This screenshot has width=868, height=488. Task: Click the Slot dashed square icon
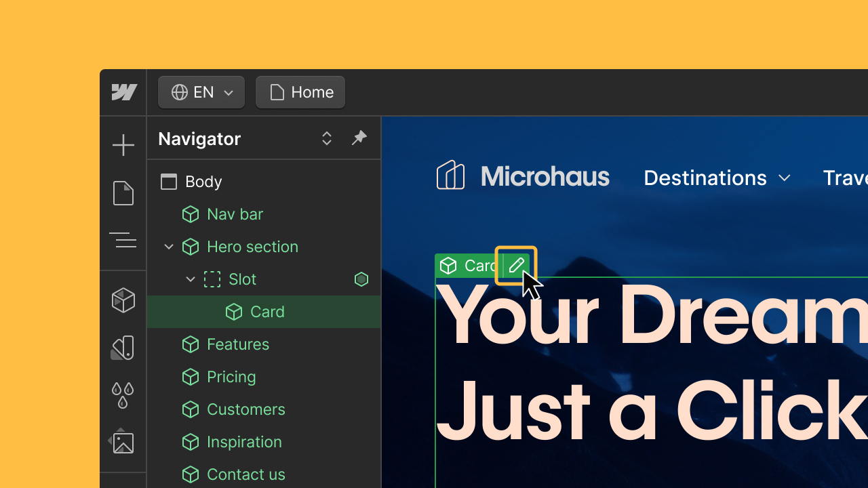tap(212, 279)
